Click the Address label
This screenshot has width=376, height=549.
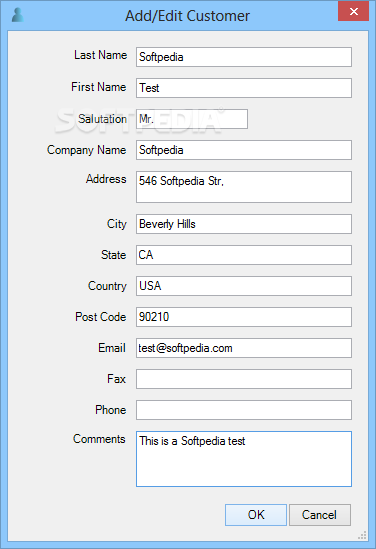point(106,179)
